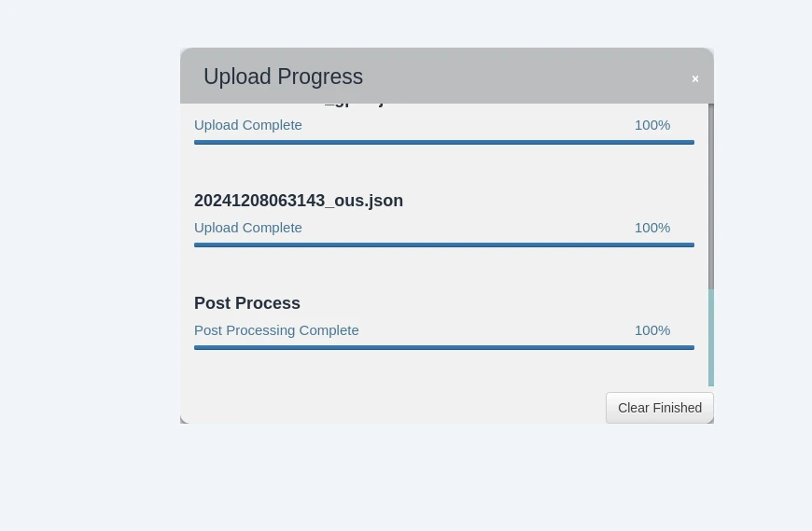Close the Upload Progress dialog

click(695, 78)
